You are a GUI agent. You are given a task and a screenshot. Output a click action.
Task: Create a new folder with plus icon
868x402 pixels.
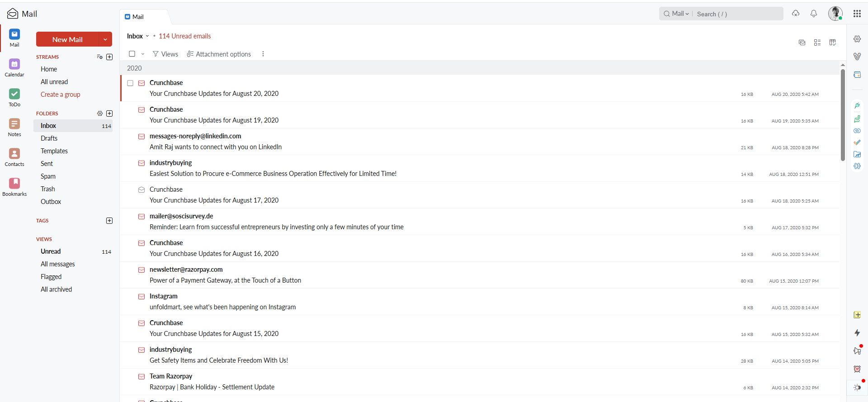pos(109,114)
